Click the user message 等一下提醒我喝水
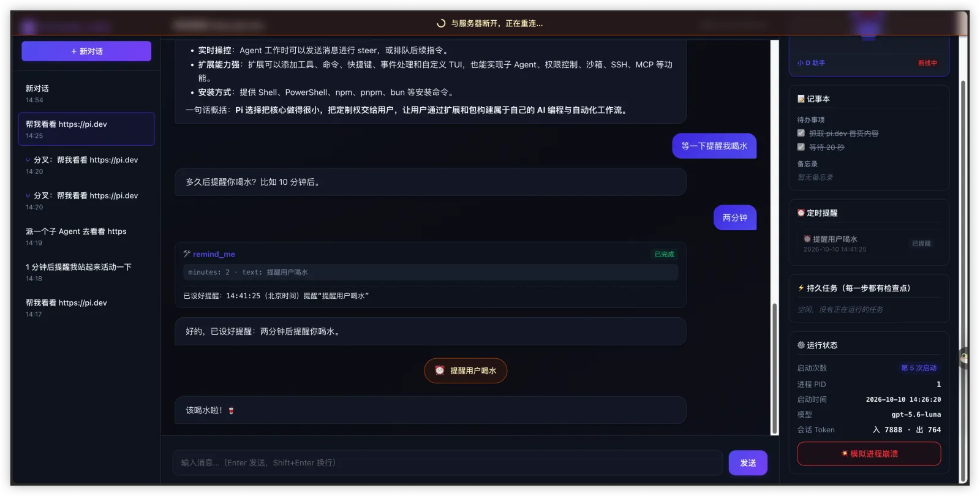980x496 pixels. coord(714,146)
